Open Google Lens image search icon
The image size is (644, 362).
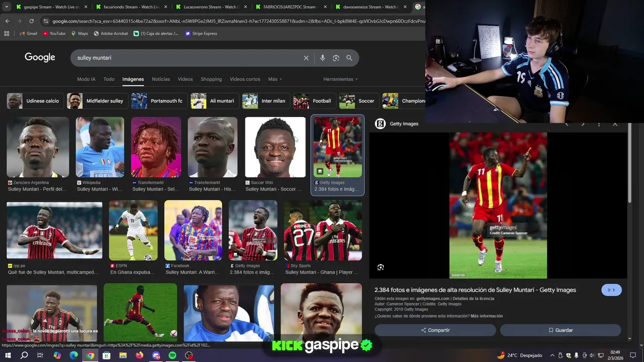[336, 58]
